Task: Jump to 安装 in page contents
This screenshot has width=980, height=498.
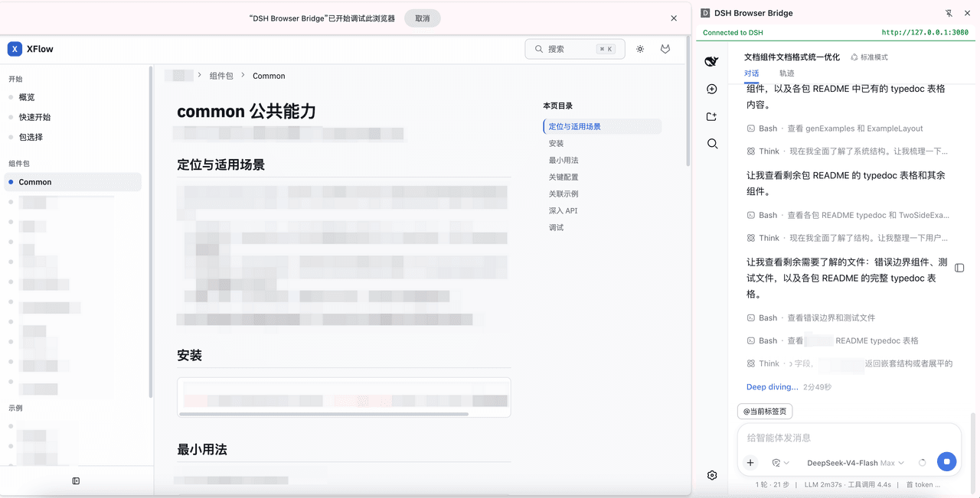Action: tap(556, 143)
